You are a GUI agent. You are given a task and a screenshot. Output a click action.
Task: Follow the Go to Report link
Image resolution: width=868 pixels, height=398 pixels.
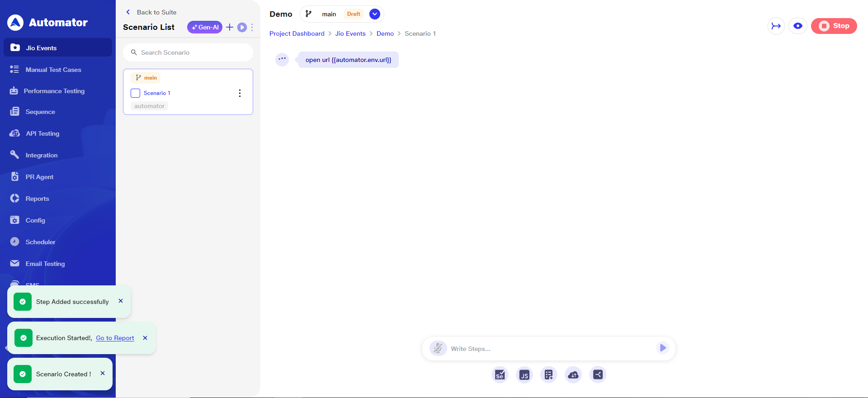tap(115, 338)
